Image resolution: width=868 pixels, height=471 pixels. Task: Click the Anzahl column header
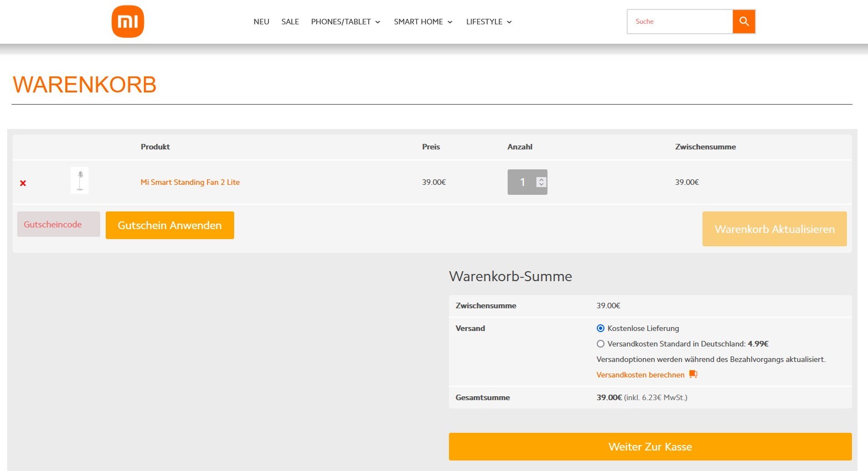click(520, 147)
